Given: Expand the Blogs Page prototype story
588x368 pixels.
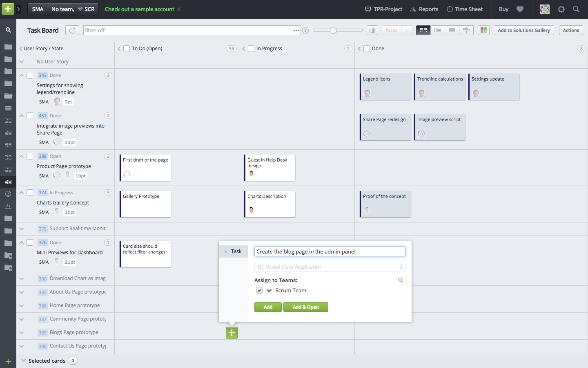Looking at the screenshot, I should tap(21, 332).
